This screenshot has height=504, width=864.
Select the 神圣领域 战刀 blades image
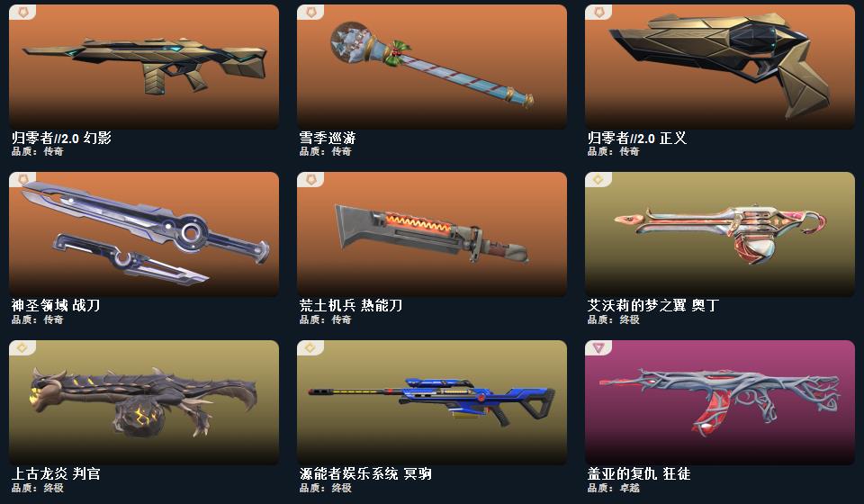click(145, 232)
